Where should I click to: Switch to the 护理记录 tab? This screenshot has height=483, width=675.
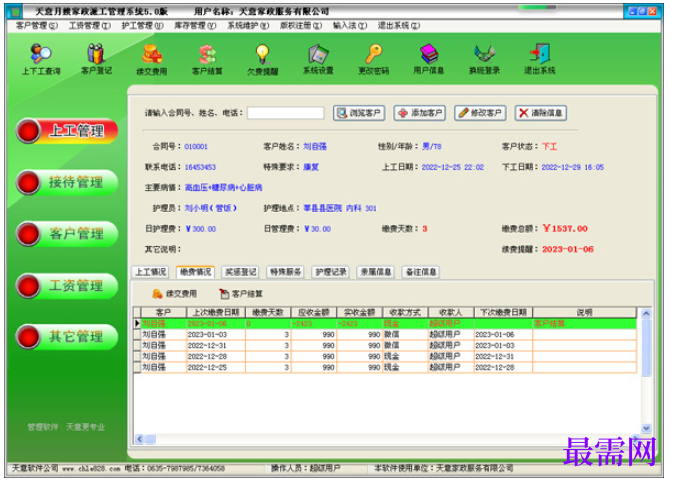point(331,272)
